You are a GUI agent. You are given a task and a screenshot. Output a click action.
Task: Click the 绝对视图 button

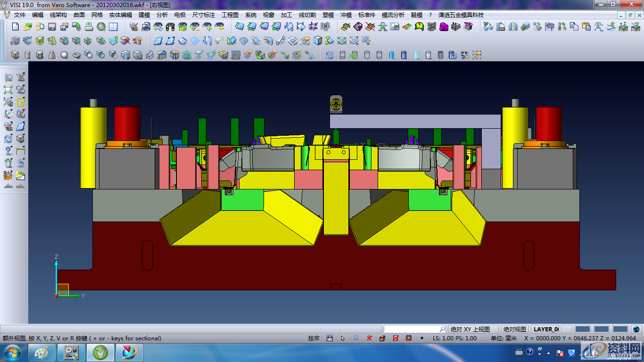pos(514,329)
